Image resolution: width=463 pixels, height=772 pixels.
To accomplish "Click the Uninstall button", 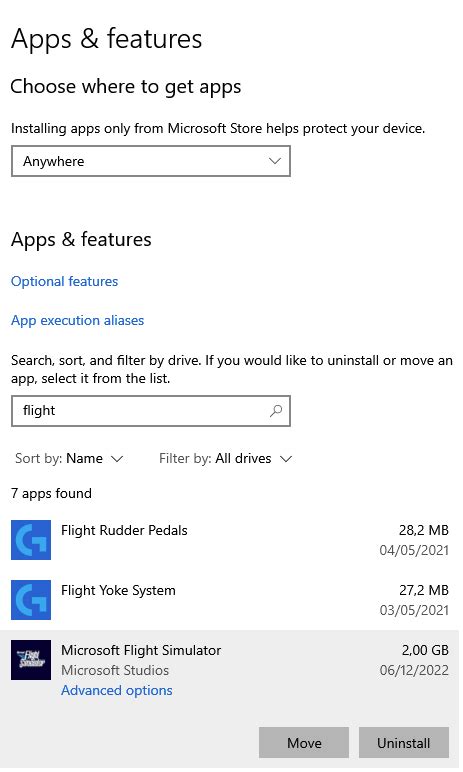I will [404, 742].
